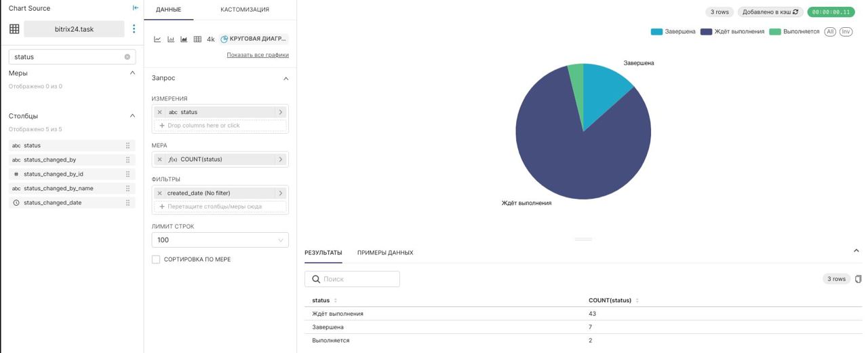Click the Выполняется table cell
The width and height of the screenshot is (868, 353).
click(331, 341)
